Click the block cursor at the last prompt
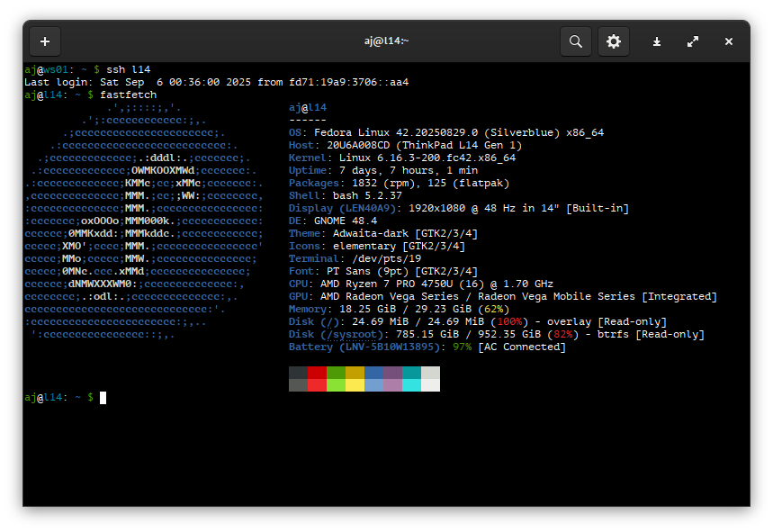 pos(103,397)
